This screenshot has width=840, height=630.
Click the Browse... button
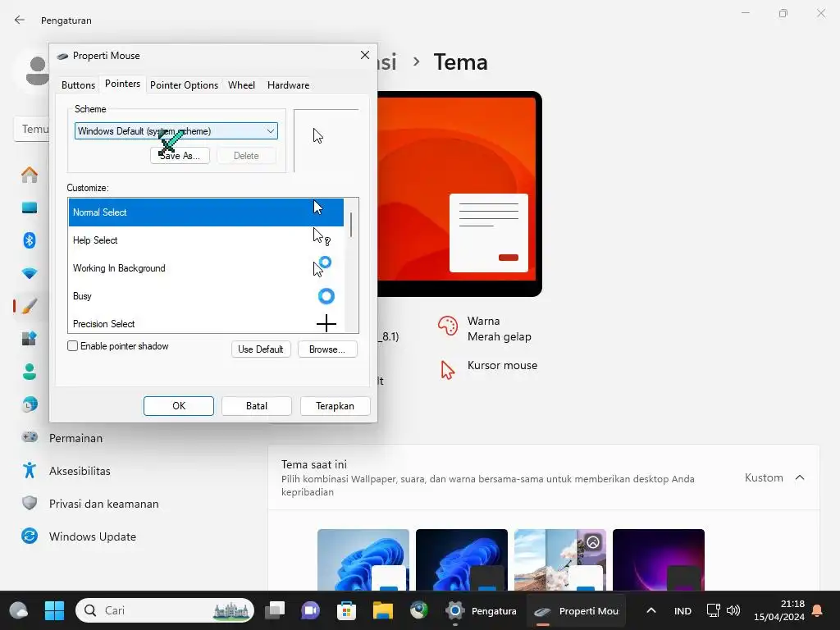(327, 349)
